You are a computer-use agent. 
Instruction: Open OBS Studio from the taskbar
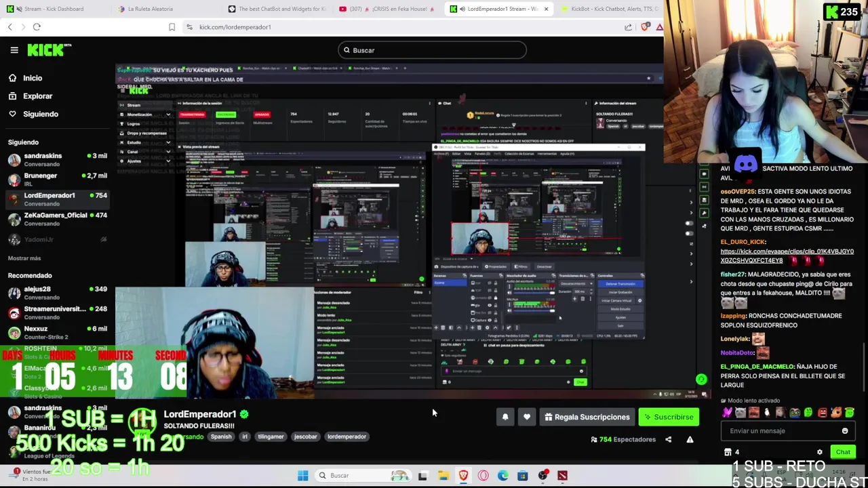542,476
